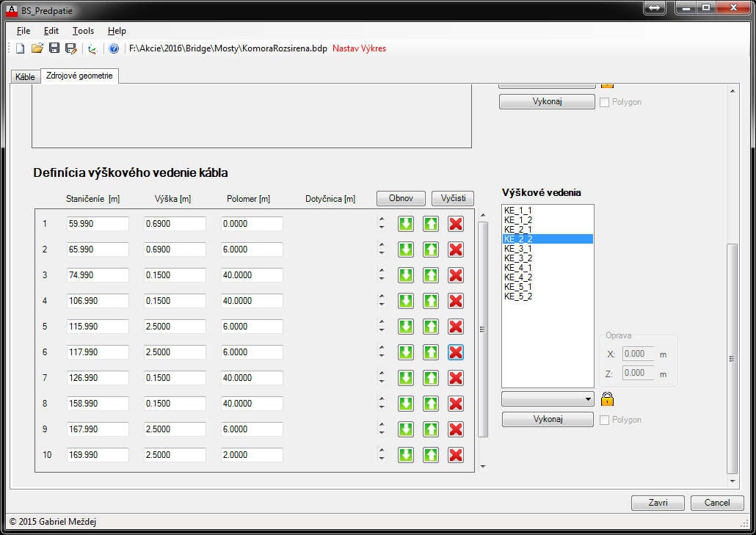756x535 pixels.
Task: Open the Tools menu
Action: coord(83,31)
